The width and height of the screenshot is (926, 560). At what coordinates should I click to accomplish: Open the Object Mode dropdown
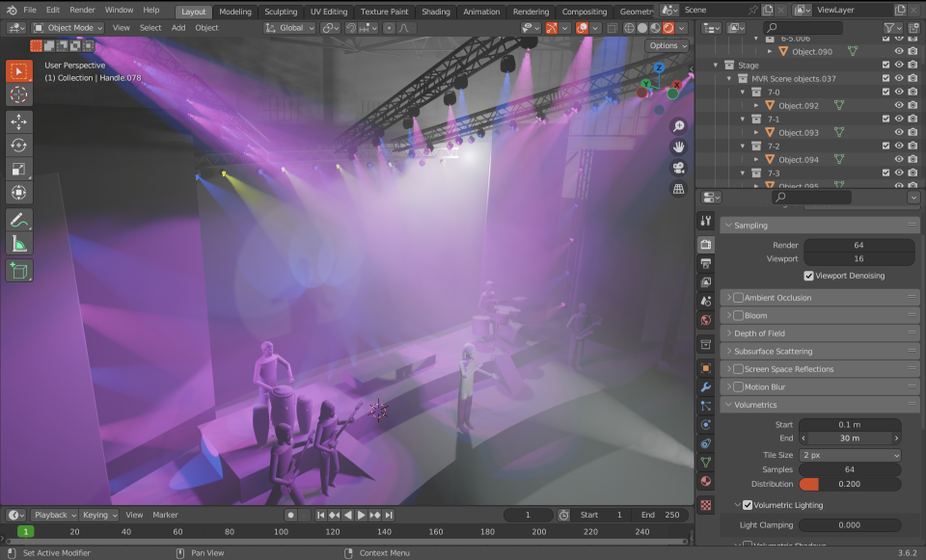coord(68,28)
